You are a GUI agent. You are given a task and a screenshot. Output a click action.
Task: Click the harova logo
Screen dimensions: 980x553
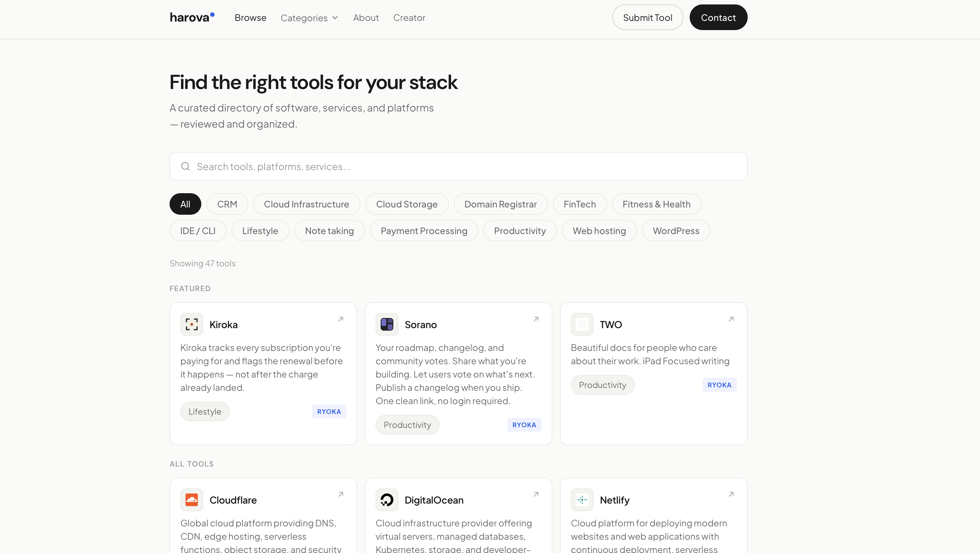[192, 17]
